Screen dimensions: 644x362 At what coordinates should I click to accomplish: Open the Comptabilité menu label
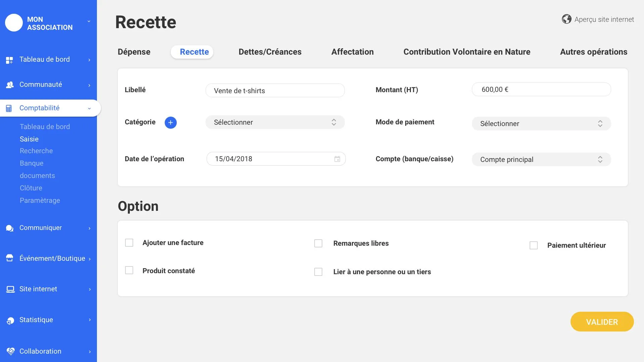pos(39,108)
